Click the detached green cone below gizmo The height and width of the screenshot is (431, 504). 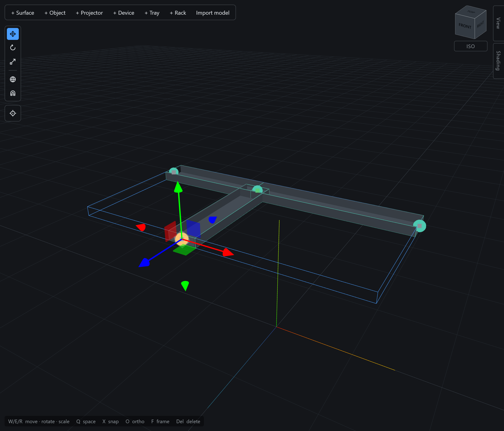(x=185, y=286)
